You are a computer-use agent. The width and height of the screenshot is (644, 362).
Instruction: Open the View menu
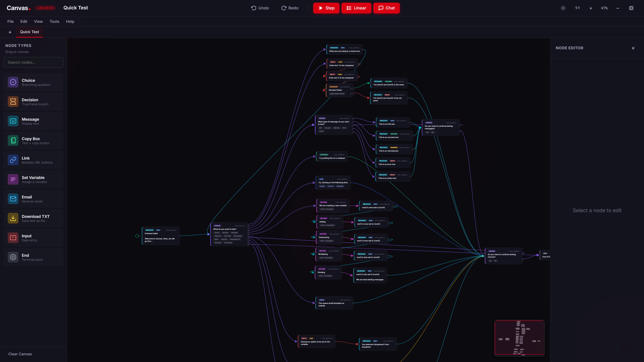coord(38,21)
